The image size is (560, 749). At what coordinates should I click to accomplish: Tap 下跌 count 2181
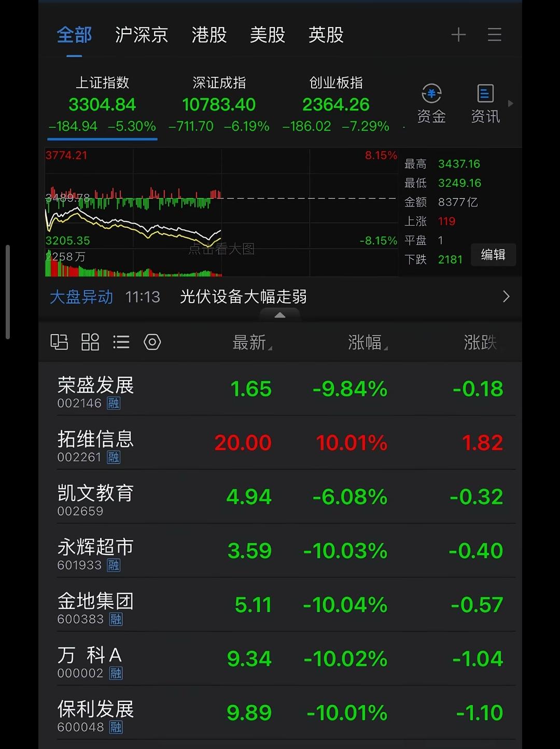(x=450, y=259)
